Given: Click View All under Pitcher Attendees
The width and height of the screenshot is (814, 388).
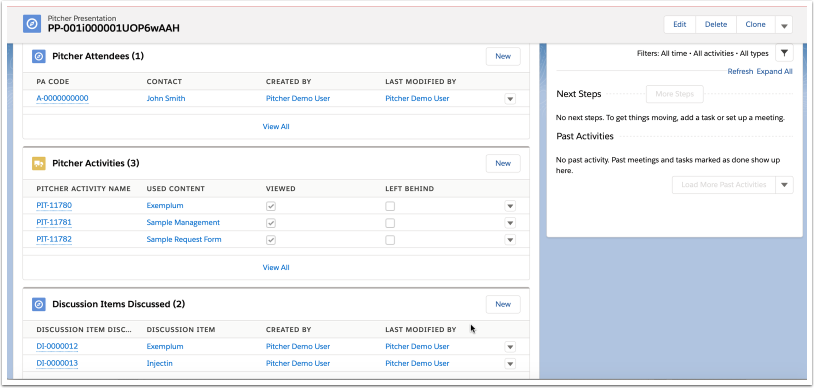Looking at the screenshot, I should tap(276, 127).
